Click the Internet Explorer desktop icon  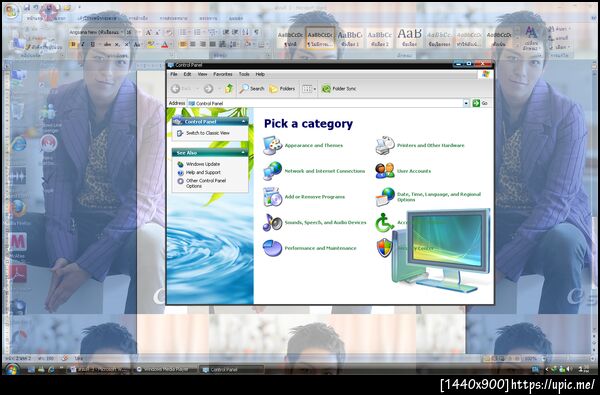coord(18,144)
